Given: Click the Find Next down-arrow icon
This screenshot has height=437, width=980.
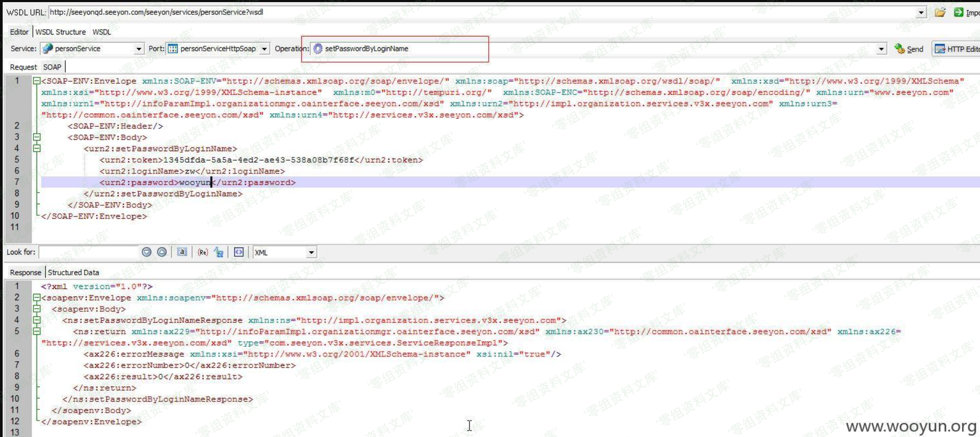Looking at the screenshot, I should (x=146, y=252).
